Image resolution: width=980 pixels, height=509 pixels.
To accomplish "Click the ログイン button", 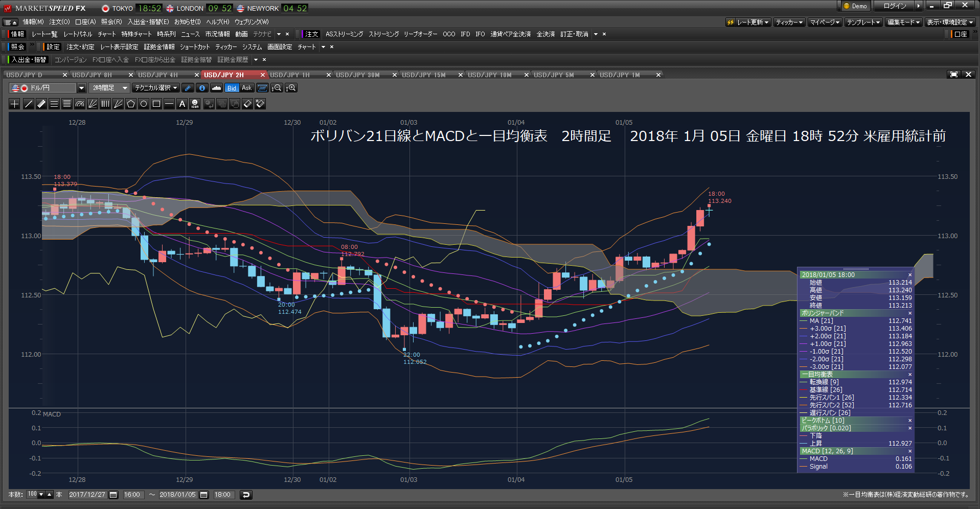I will coord(895,6).
